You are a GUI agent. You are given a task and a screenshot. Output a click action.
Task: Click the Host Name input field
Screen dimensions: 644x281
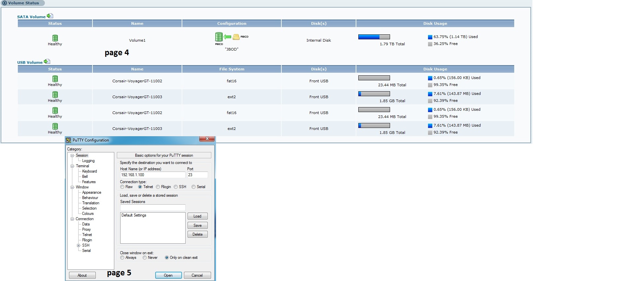(153, 175)
